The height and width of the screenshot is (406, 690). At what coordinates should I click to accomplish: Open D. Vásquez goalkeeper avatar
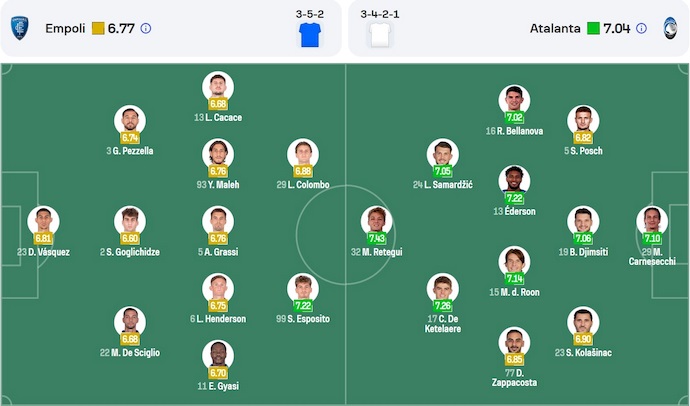point(43,221)
